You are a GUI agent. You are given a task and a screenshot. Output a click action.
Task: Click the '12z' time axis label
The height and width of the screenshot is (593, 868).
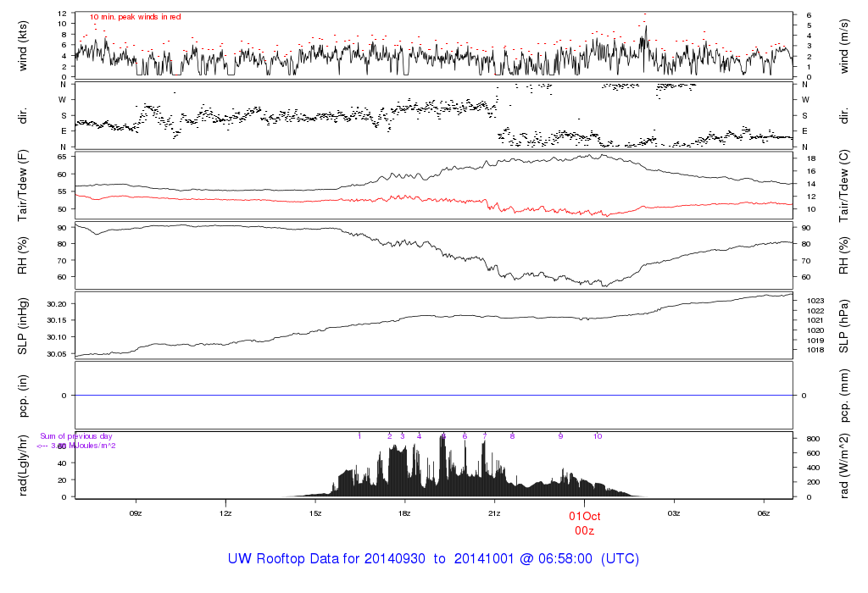(225, 513)
